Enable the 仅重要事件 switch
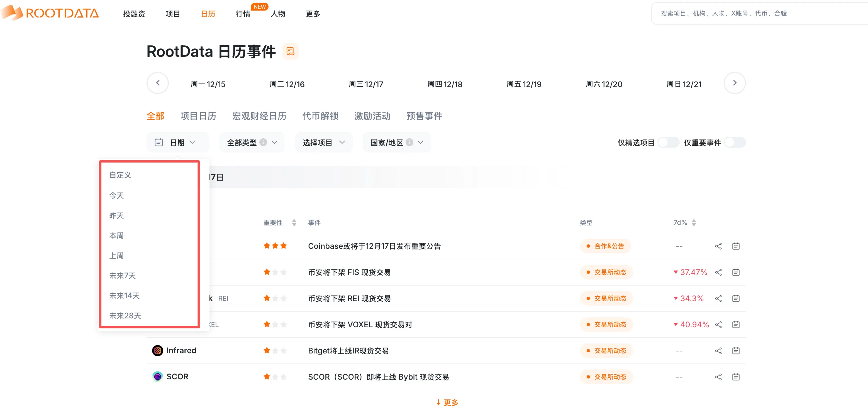Viewport: 868px width, 408px height. pos(735,142)
